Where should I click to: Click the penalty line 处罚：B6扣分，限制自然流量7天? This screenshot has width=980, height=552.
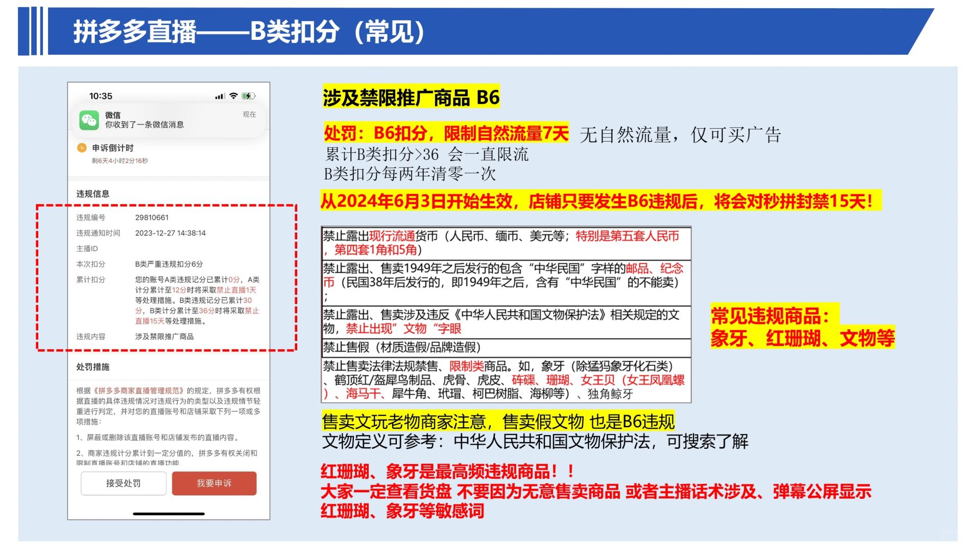[x=446, y=133]
